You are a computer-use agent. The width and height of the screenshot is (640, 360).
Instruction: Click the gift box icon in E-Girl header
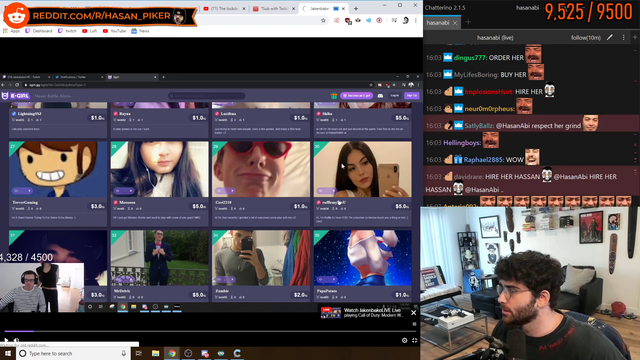tap(333, 96)
